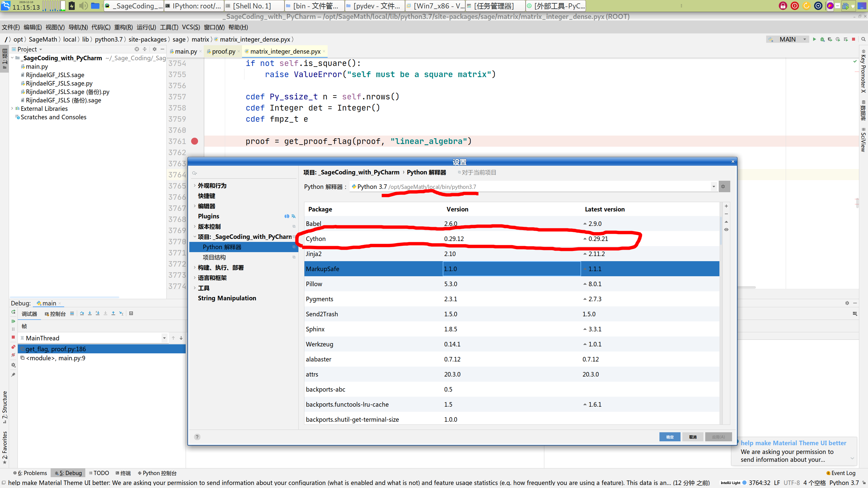The height and width of the screenshot is (488, 868).
Task: Expand External Libraries tree node
Action: (x=12, y=108)
